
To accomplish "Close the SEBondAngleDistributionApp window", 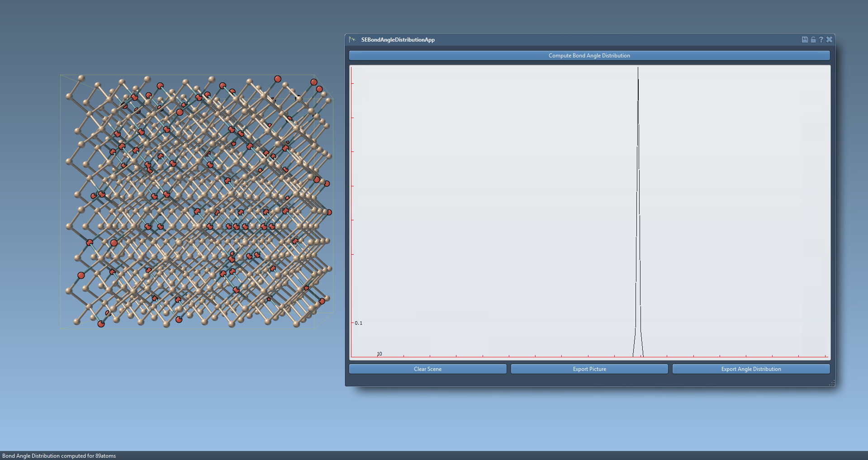I will (x=829, y=40).
